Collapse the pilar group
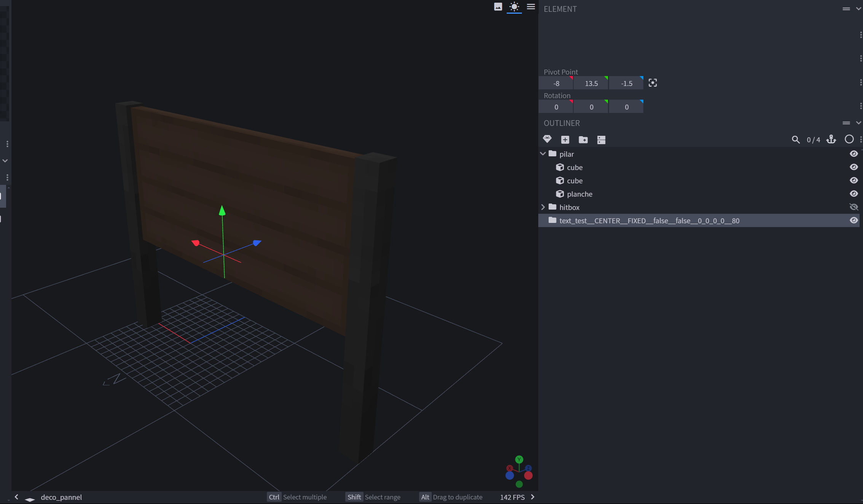This screenshot has width=863, height=504. [x=543, y=154]
